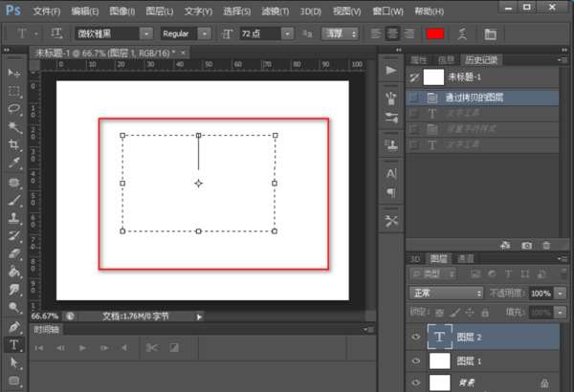
Task: Open the layer filter type dropdown 类型
Action: pyautogui.click(x=432, y=273)
